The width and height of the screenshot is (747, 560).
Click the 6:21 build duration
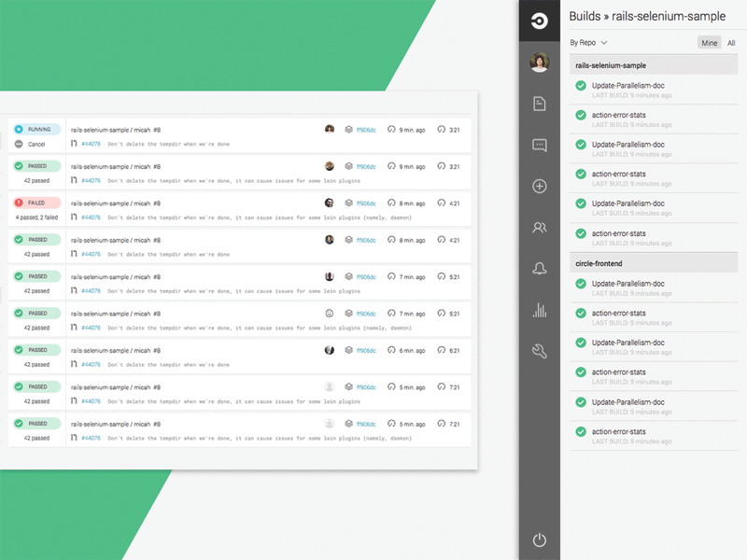pyautogui.click(x=455, y=351)
